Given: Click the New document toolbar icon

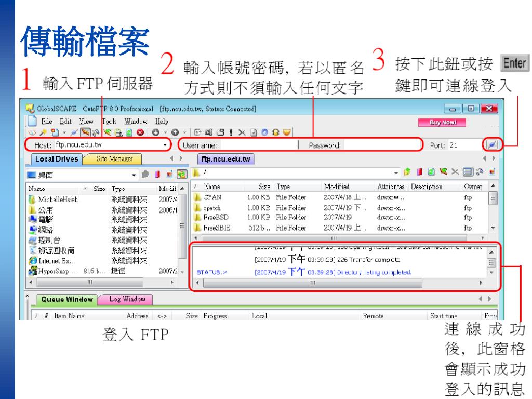Looking at the screenshot, I should pyautogui.click(x=55, y=132).
